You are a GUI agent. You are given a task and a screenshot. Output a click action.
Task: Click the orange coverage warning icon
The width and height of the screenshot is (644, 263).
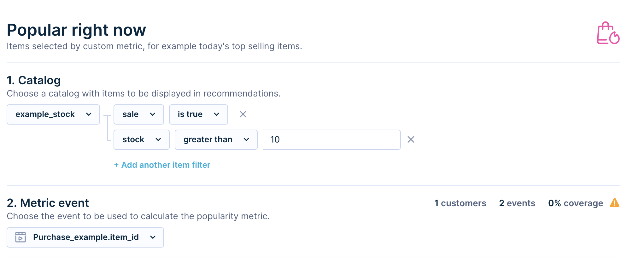pos(614,203)
